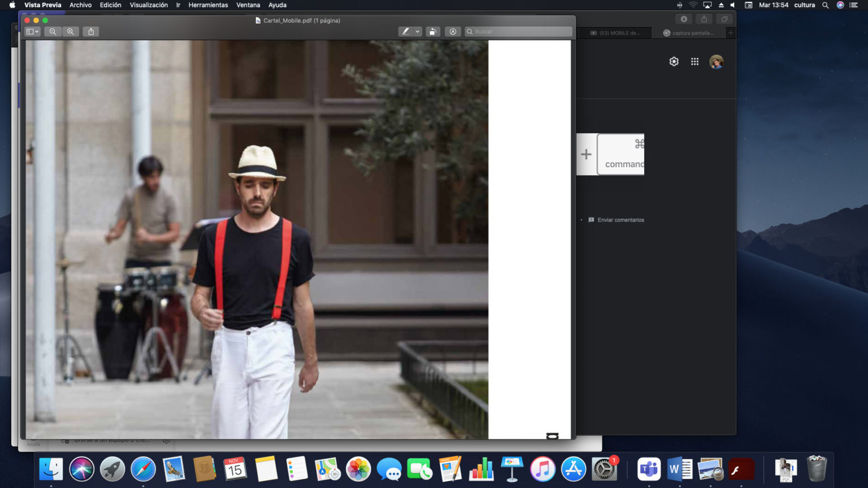Image resolution: width=868 pixels, height=488 pixels.
Task: Click the Enviar comentarios link
Action: coord(620,220)
